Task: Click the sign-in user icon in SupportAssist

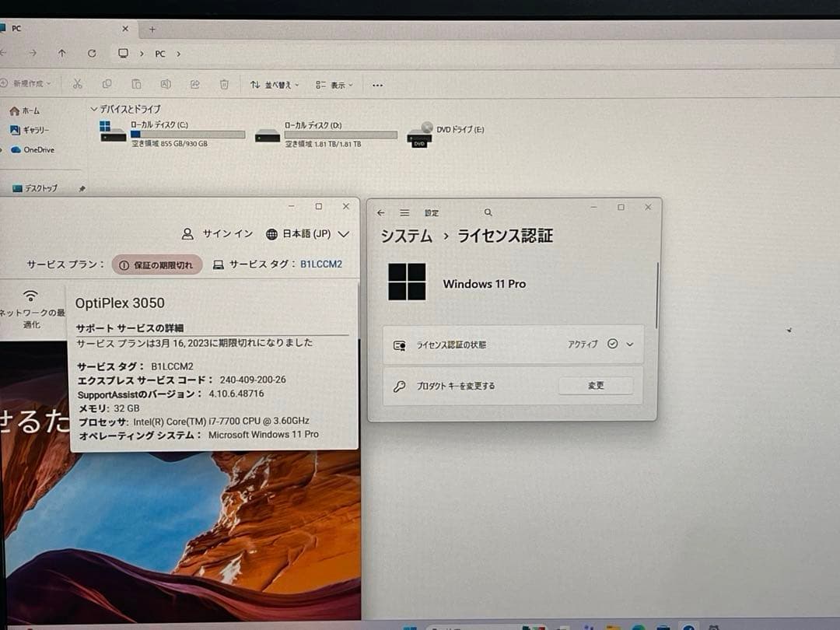Action: point(187,234)
